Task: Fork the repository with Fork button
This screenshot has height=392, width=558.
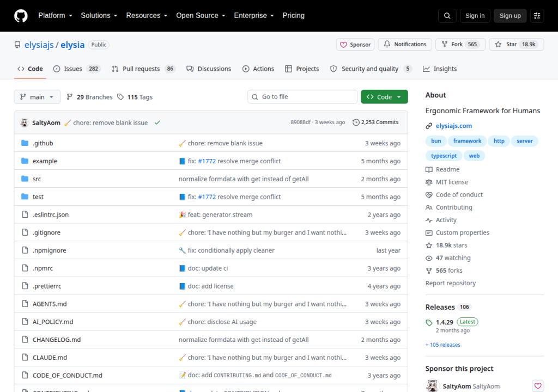Action: pos(460,45)
